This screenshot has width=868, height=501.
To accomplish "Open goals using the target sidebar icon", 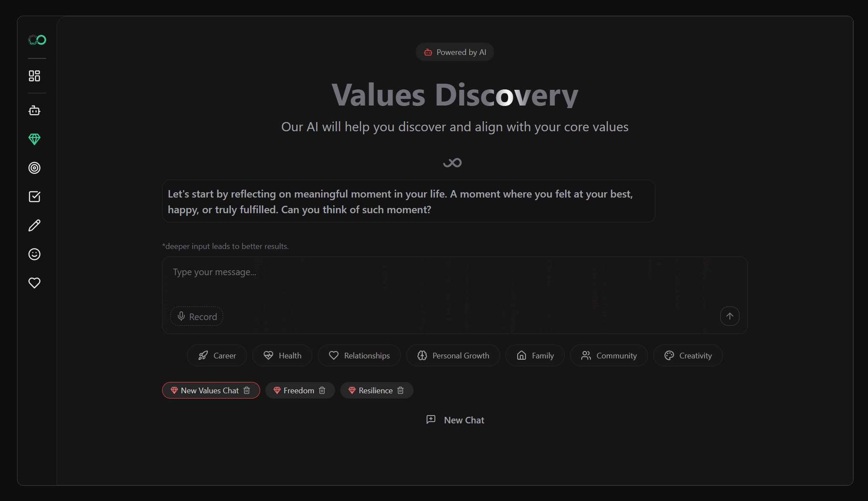I will (x=34, y=168).
